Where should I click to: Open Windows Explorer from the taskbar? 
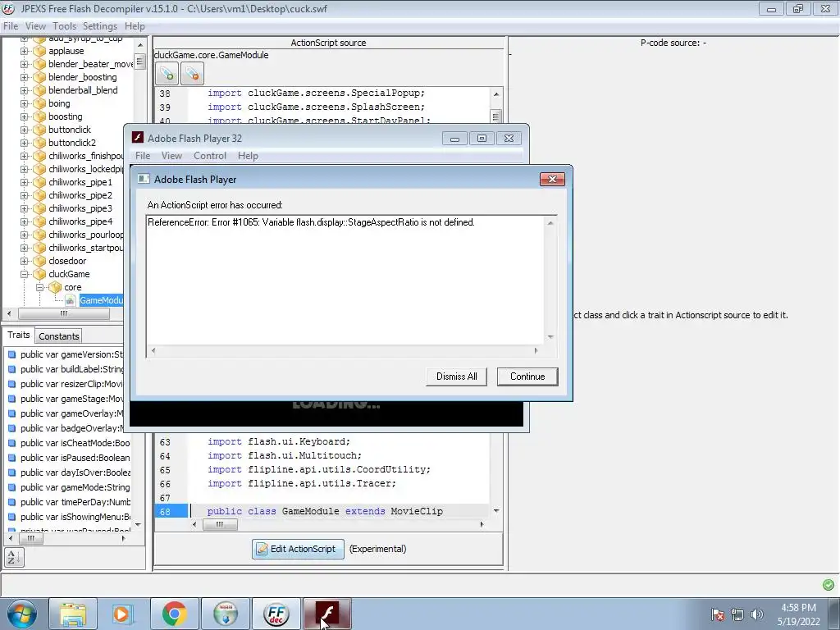tap(73, 614)
